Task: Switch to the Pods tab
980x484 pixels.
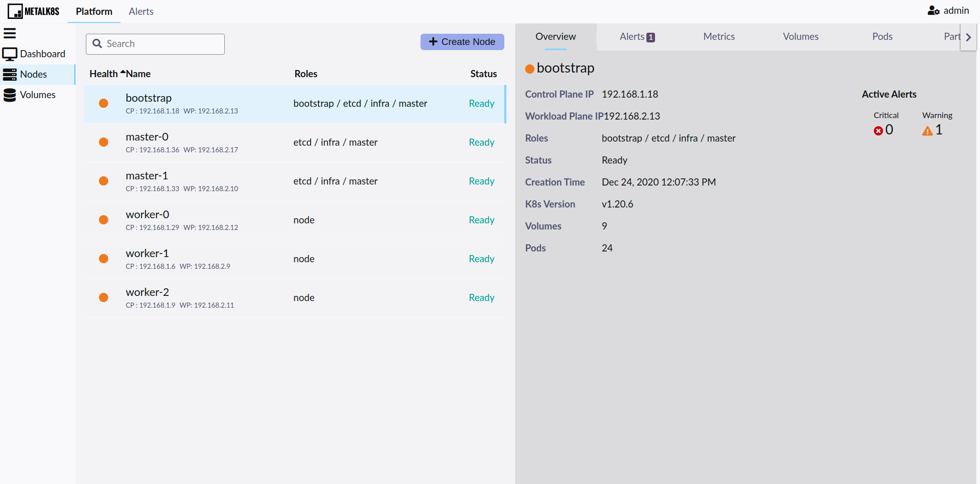Action: (882, 37)
